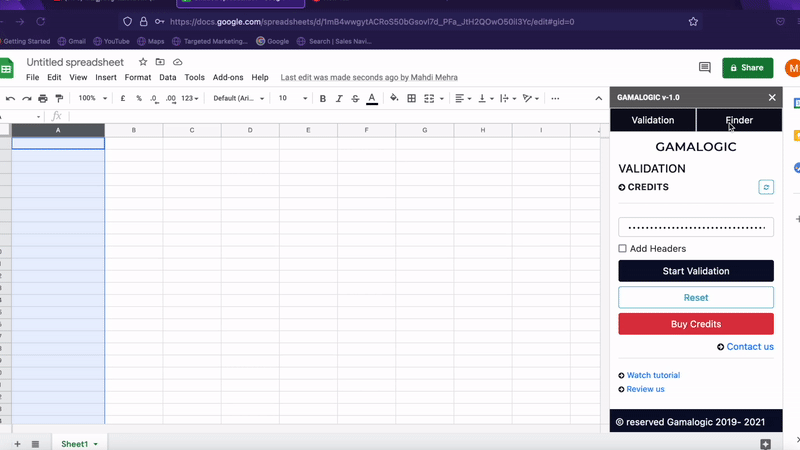
Task: Open the All sheets list icon
Action: [35, 444]
